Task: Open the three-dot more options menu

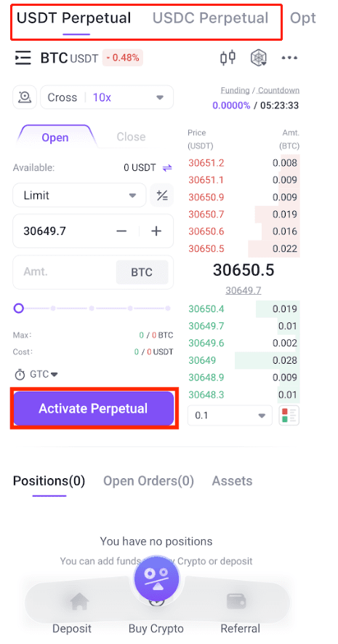Action: coord(289,58)
